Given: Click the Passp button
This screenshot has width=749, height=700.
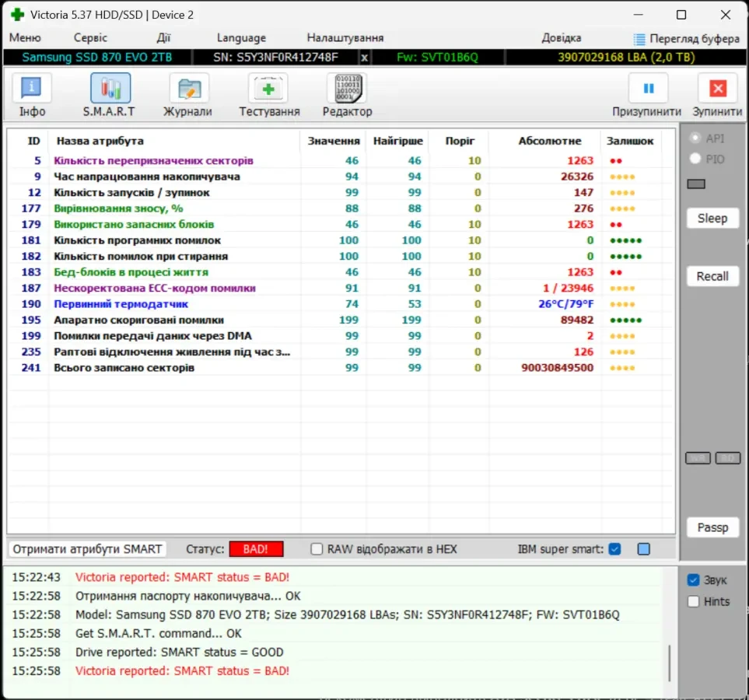Looking at the screenshot, I should coord(712,527).
